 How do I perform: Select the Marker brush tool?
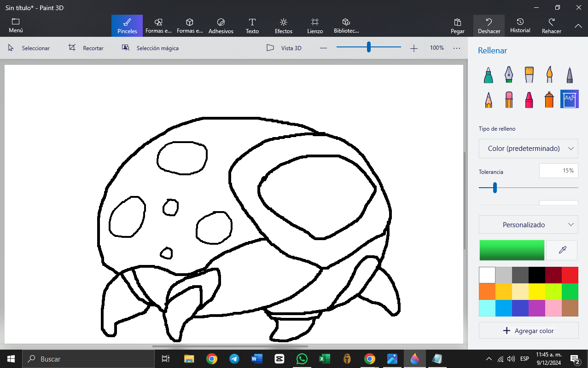point(489,75)
